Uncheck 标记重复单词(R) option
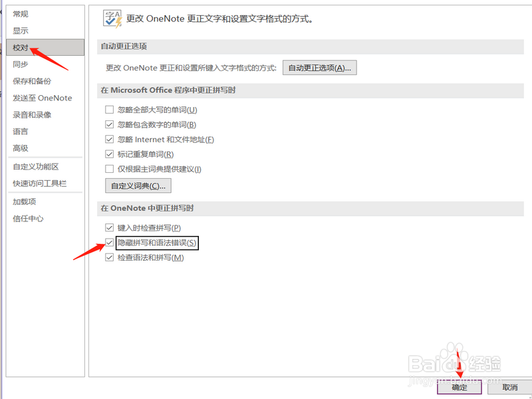This screenshot has height=399, width=532. coord(109,154)
